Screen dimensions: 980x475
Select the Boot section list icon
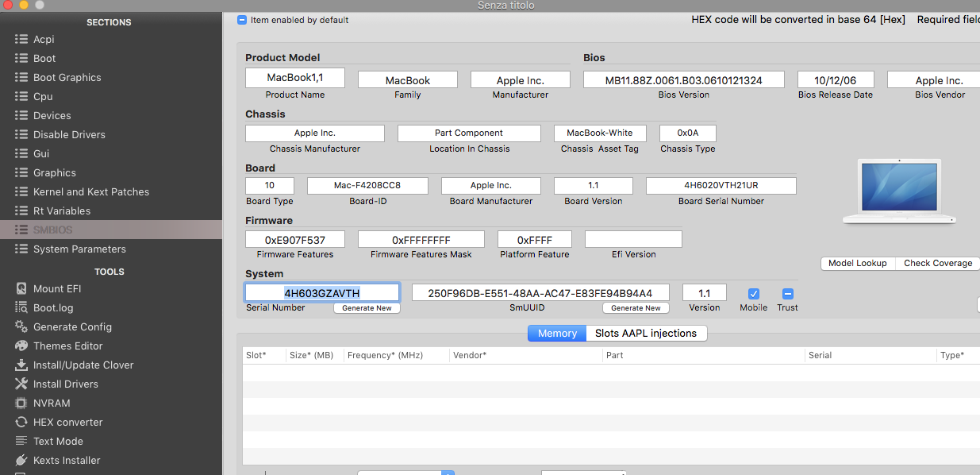(21, 58)
